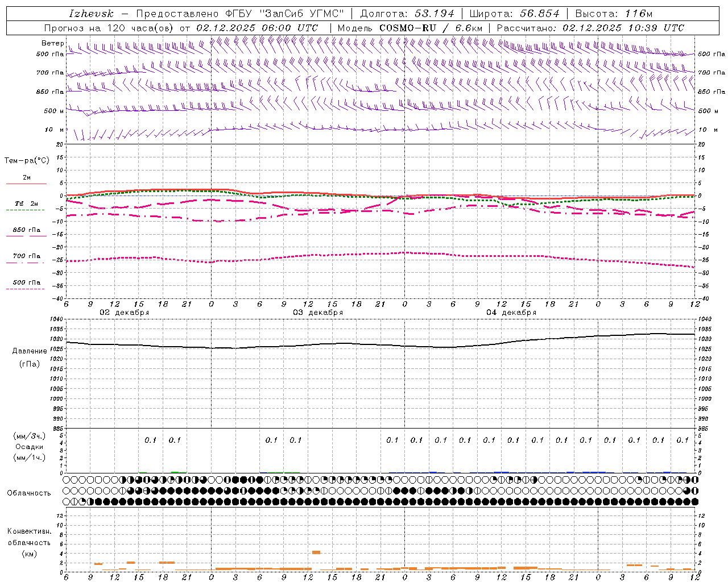Click the model name COSMO-RU / 6.6км

click(431, 28)
